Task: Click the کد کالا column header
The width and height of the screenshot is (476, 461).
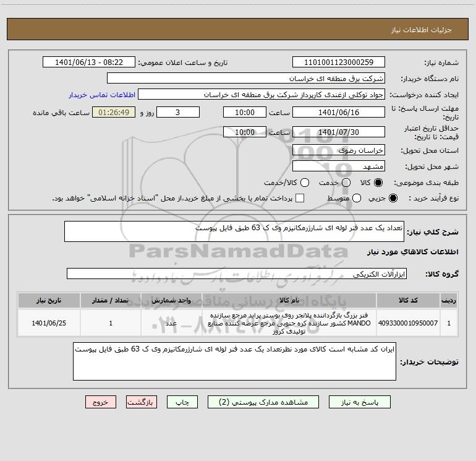Action: pos(408,300)
